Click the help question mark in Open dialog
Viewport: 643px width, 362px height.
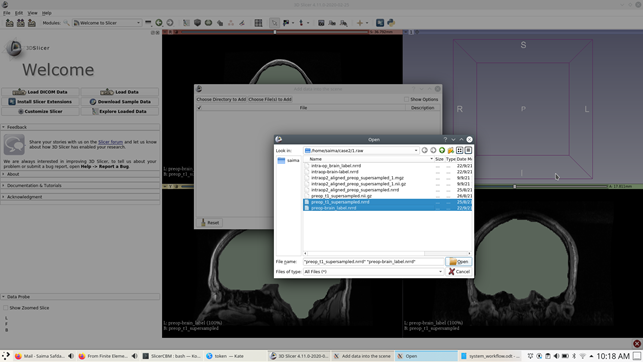pyautogui.click(x=445, y=139)
